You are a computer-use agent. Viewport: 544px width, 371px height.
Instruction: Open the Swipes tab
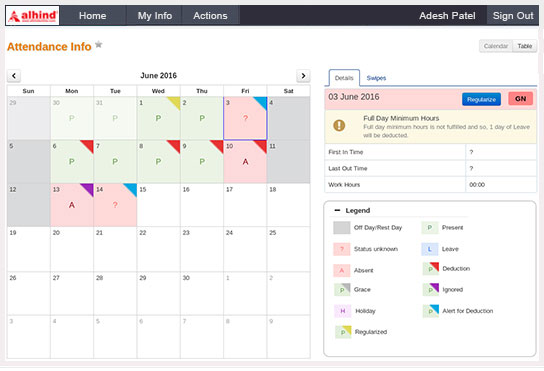point(376,78)
